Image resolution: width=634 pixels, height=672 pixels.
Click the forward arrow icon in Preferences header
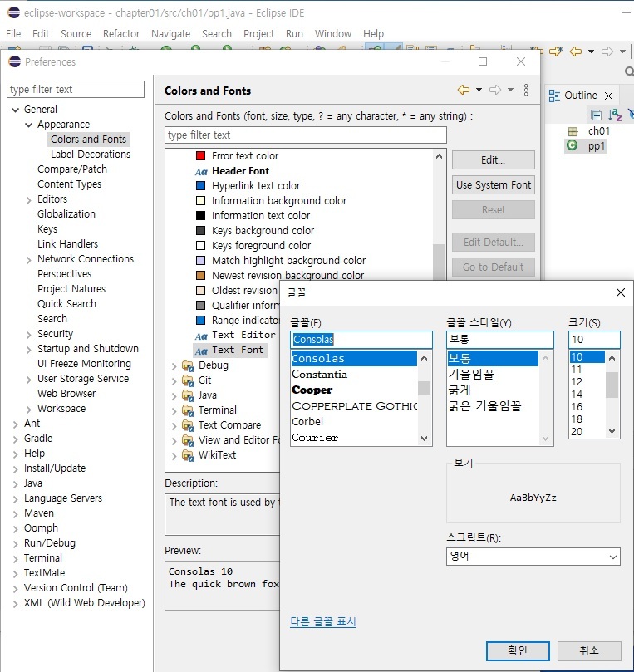pos(495,90)
